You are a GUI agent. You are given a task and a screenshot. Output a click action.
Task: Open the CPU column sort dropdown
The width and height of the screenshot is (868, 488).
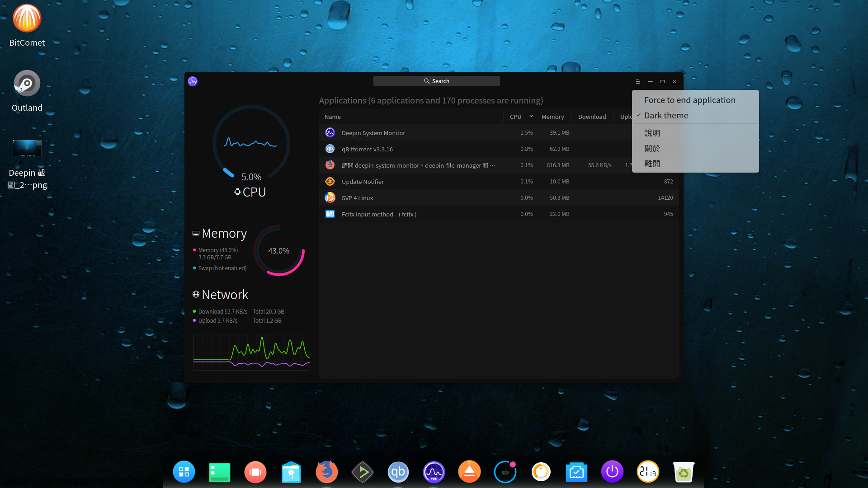pyautogui.click(x=532, y=116)
